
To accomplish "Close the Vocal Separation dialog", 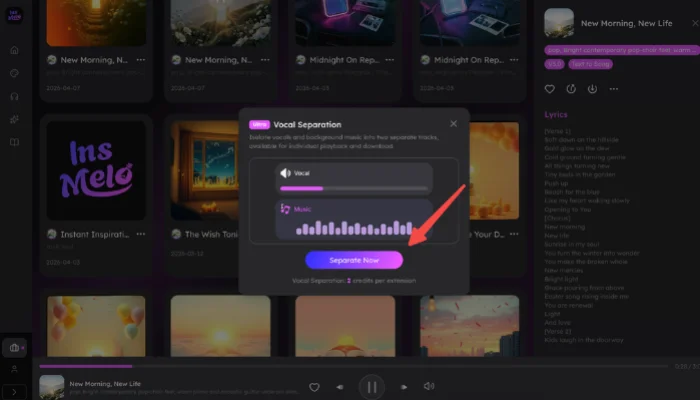I will pyautogui.click(x=453, y=124).
